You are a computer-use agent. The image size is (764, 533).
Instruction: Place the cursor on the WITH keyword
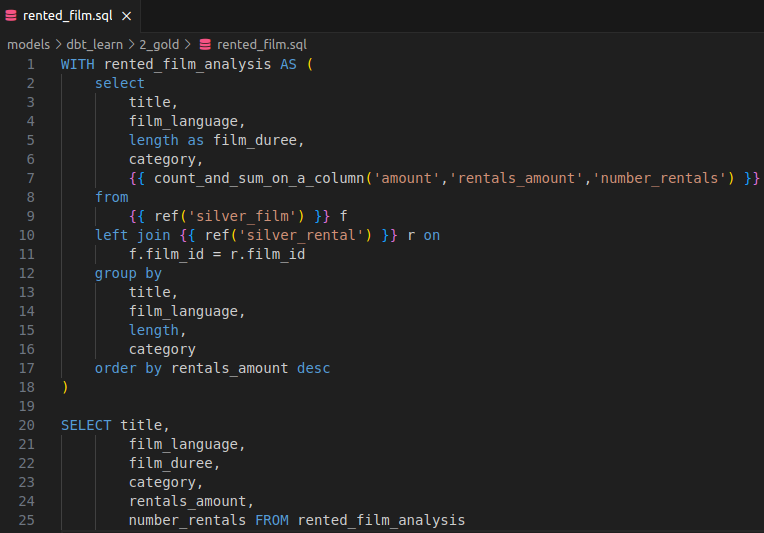[x=77, y=64]
